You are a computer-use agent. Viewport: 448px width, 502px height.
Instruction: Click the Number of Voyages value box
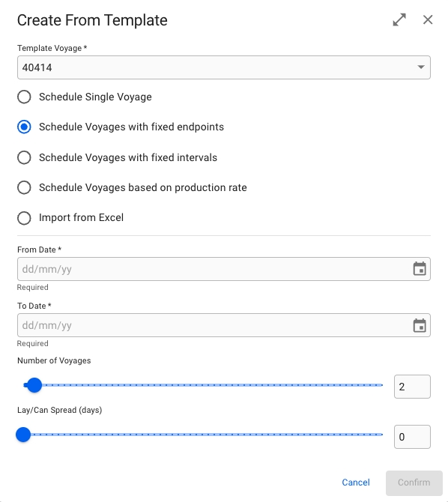coord(412,387)
